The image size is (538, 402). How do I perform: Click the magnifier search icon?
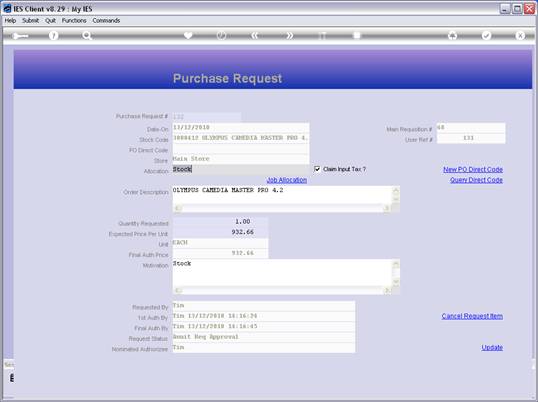pyautogui.click(x=87, y=36)
